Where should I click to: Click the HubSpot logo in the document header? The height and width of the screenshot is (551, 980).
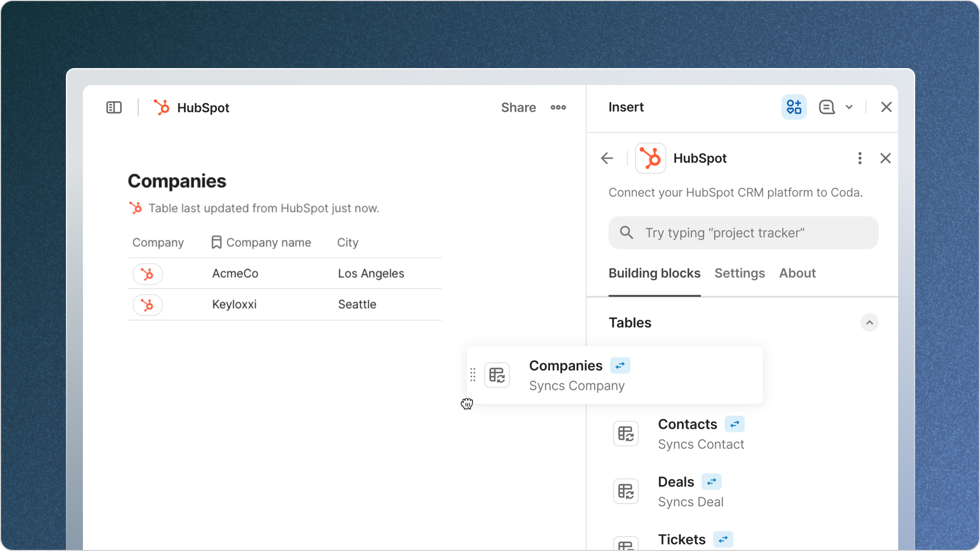click(162, 107)
